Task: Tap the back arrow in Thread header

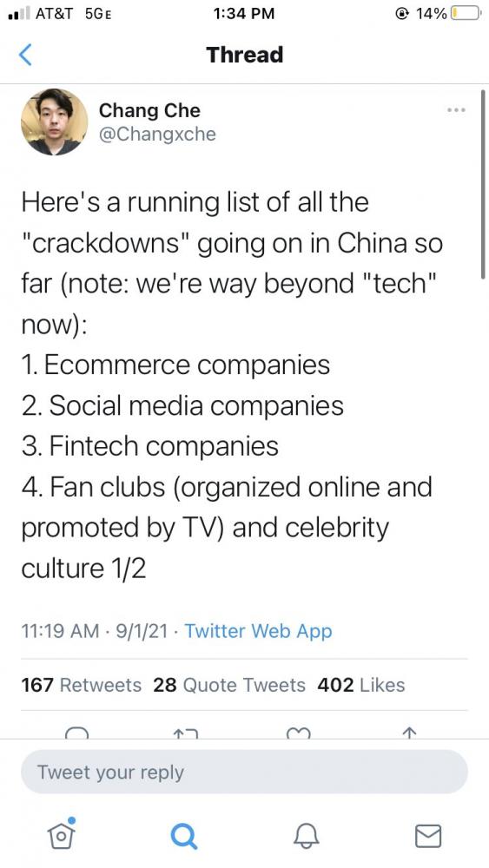Action: tap(25, 55)
